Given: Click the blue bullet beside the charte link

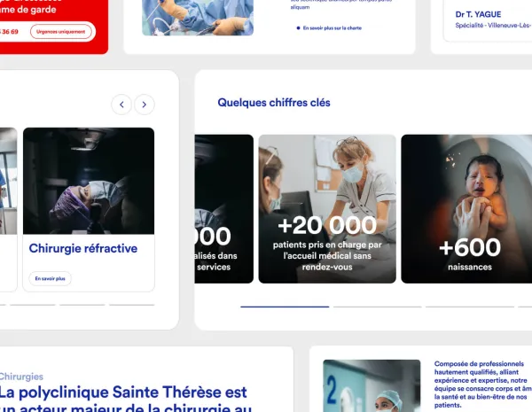Looking at the screenshot, I should tap(298, 28).
